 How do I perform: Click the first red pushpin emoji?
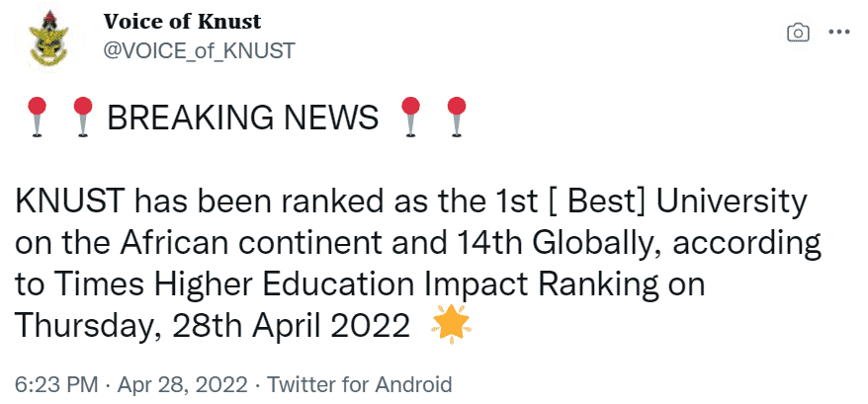(x=37, y=117)
